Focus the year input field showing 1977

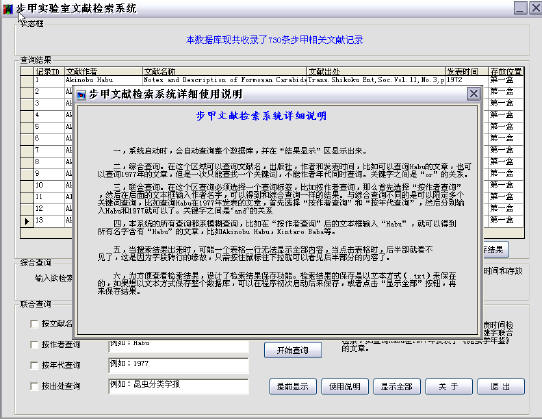(x=179, y=366)
